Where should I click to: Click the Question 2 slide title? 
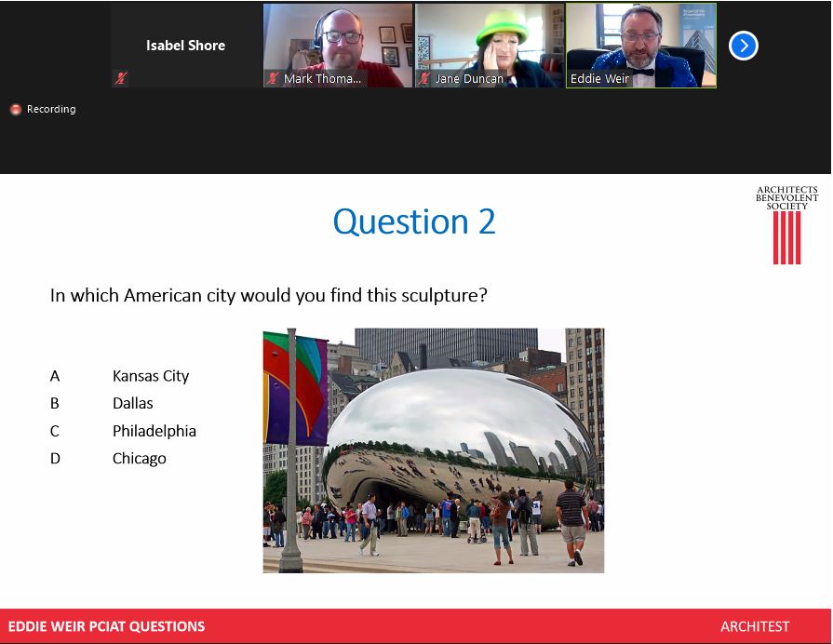pyautogui.click(x=414, y=221)
